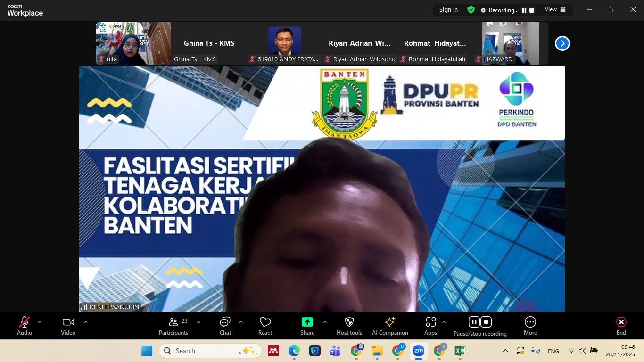Click the React heart icon

click(x=265, y=322)
